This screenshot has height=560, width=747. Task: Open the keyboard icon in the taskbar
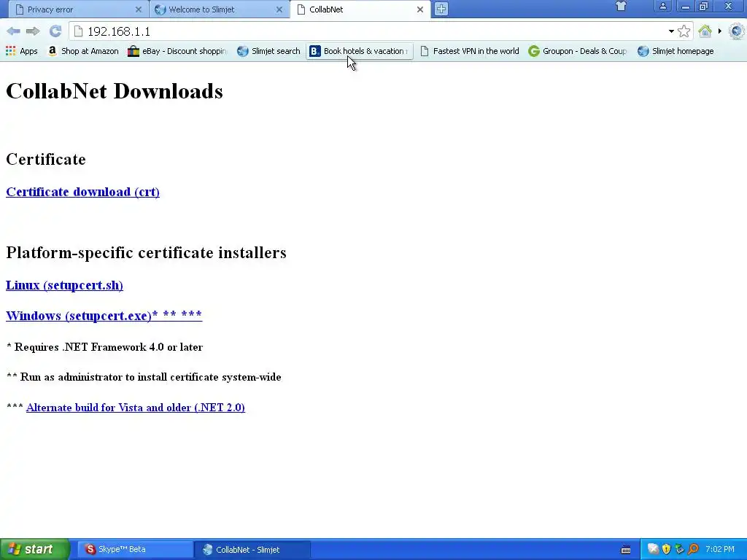click(x=626, y=550)
